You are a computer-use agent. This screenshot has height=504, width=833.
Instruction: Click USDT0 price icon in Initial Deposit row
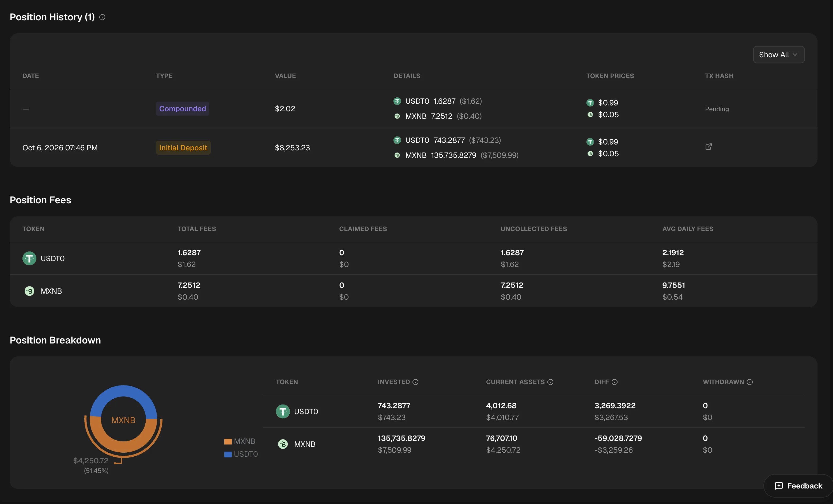pyautogui.click(x=590, y=142)
